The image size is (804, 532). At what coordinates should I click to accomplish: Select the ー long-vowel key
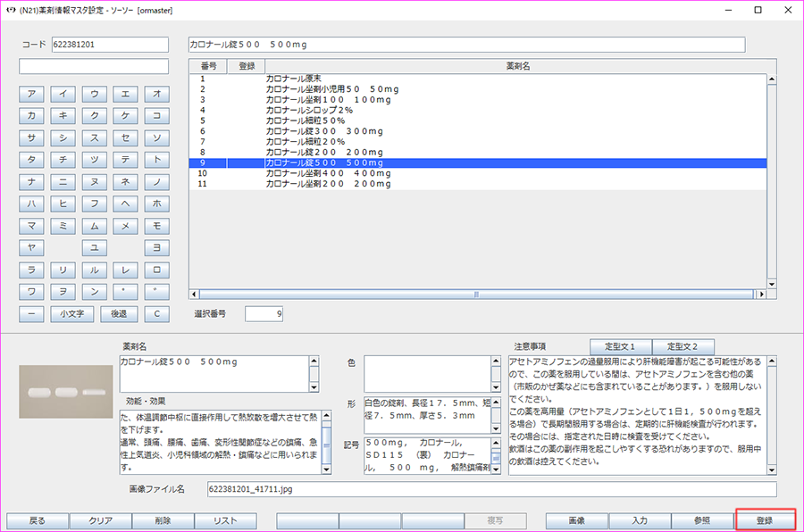(31, 313)
